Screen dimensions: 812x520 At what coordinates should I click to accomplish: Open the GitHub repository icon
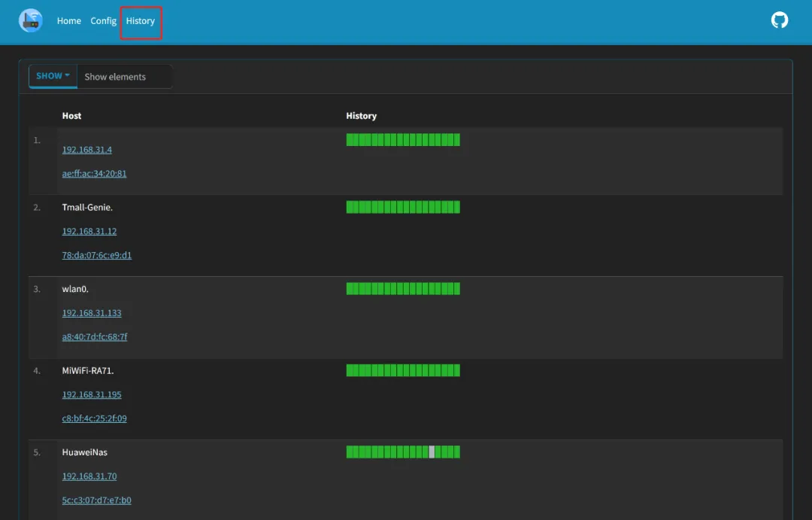pyautogui.click(x=780, y=20)
